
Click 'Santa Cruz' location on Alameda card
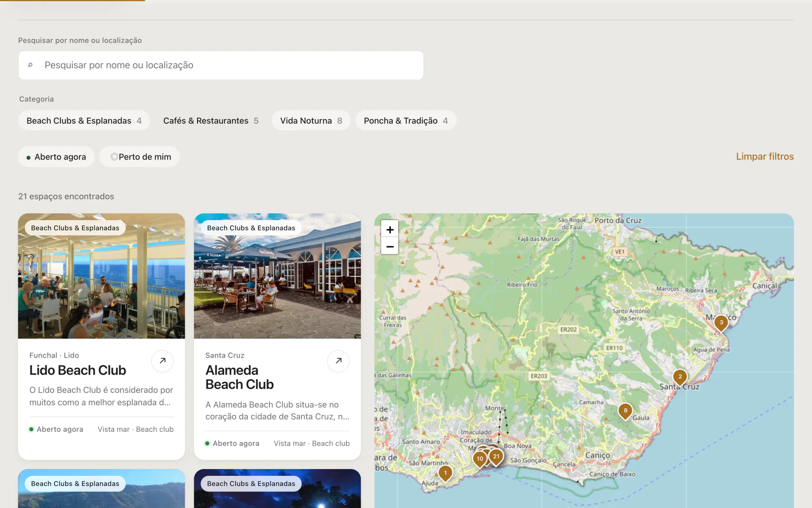pyautogui.click(x=225, y=355)
